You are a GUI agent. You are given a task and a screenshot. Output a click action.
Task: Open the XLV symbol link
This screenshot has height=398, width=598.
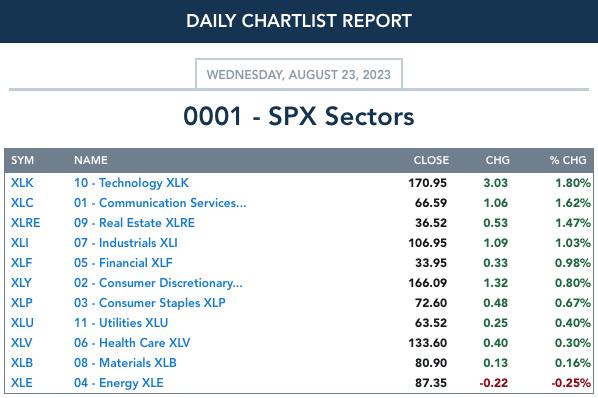pos(21,343)
